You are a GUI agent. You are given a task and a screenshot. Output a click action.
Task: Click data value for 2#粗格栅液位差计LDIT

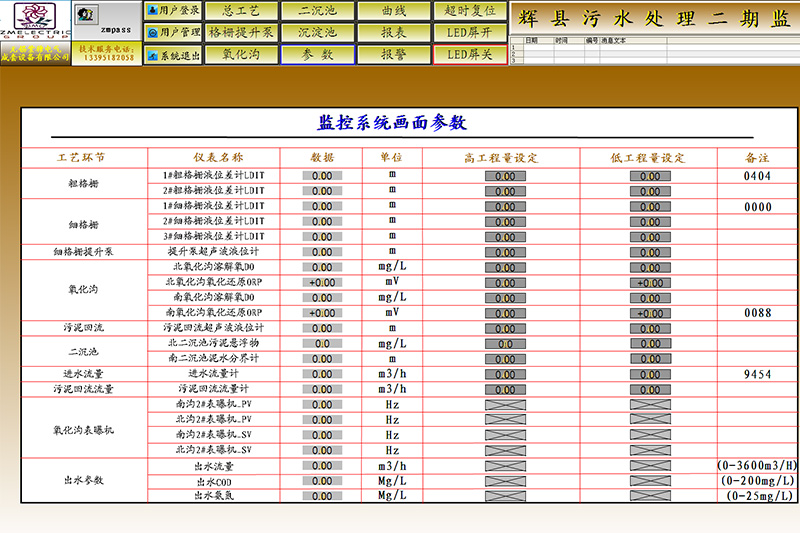(x=322, y=191)
